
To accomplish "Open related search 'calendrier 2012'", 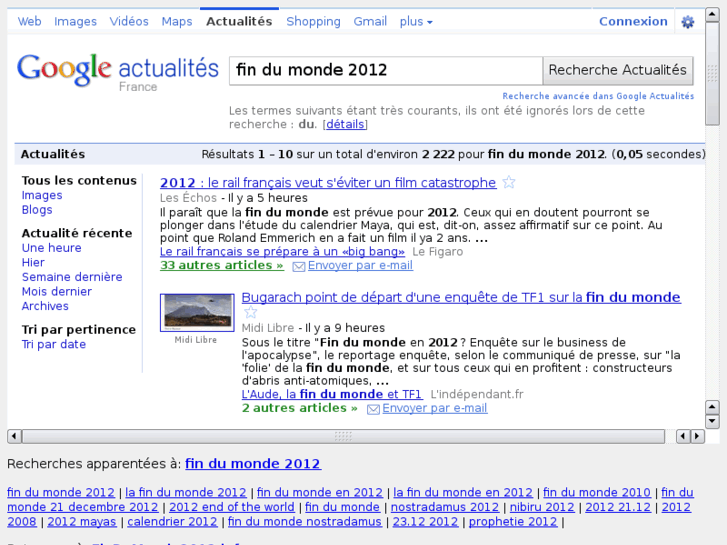I will 172,522.
